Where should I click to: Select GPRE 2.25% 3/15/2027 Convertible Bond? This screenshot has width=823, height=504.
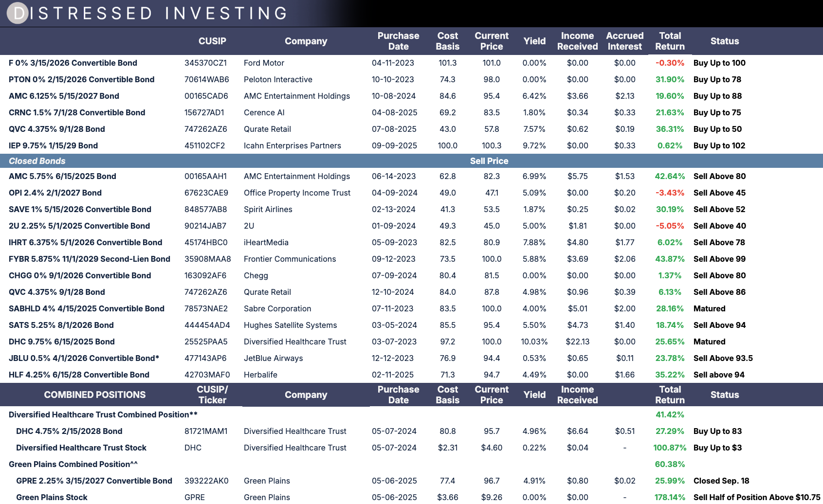coord(94,481)
